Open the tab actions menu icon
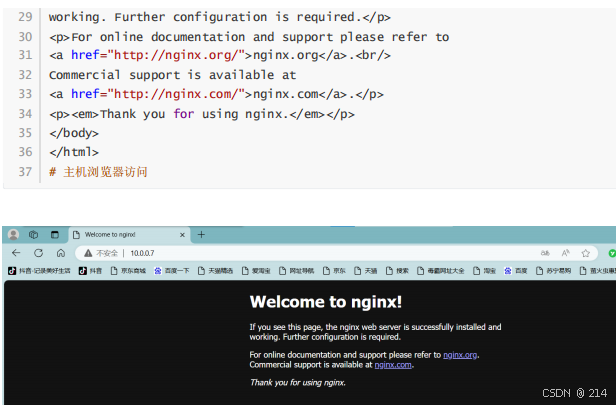Image resolution: width=616 pixels, height=405 pixels. coord(55,235)
